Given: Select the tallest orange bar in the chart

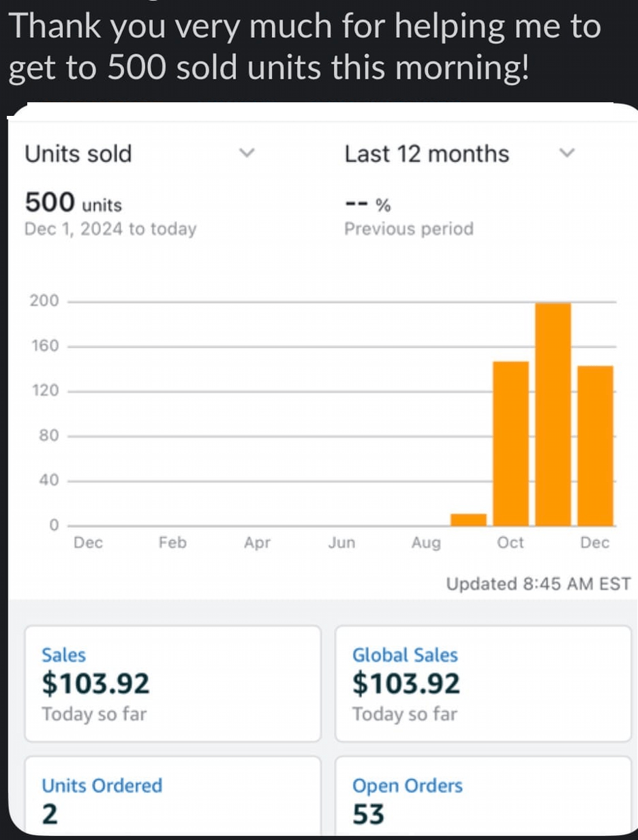Looking at the screenshot, I should click(553, 415).
